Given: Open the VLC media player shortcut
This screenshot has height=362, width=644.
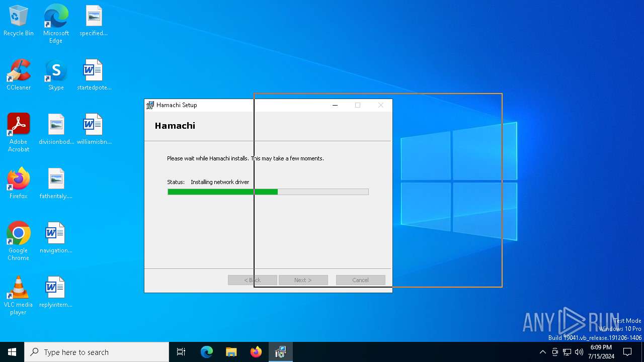Looking at the screenshot, I should tap(19, 295).
